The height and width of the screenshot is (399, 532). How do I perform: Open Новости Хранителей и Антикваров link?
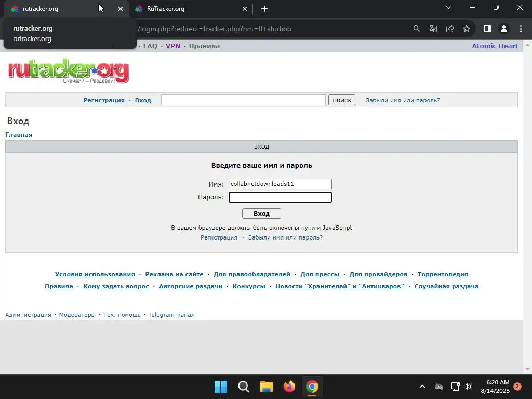coord(340,286)
